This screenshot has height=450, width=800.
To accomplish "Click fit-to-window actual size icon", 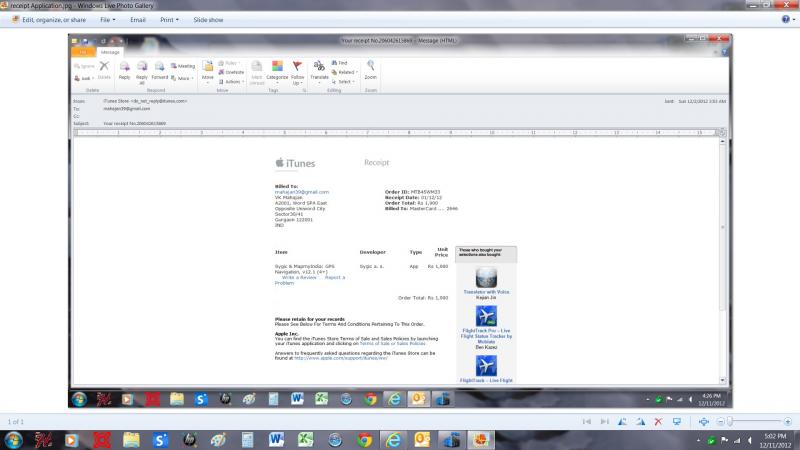I will click(x=704, y=421).
